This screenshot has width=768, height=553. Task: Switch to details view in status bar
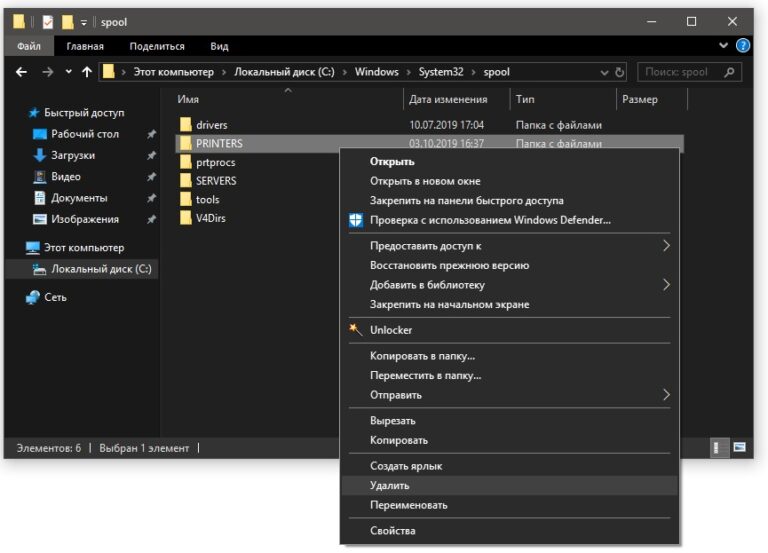[719, 447]
